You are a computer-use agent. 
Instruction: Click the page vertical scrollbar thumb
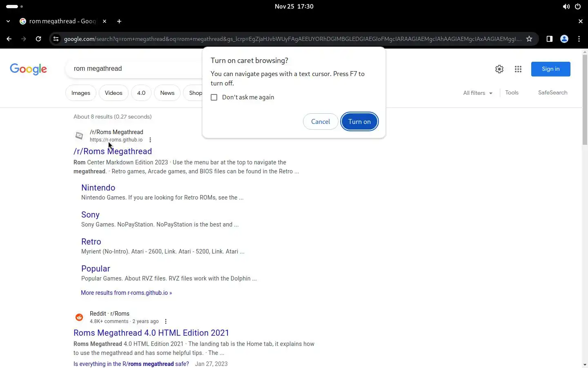click(x=585, y=99)
